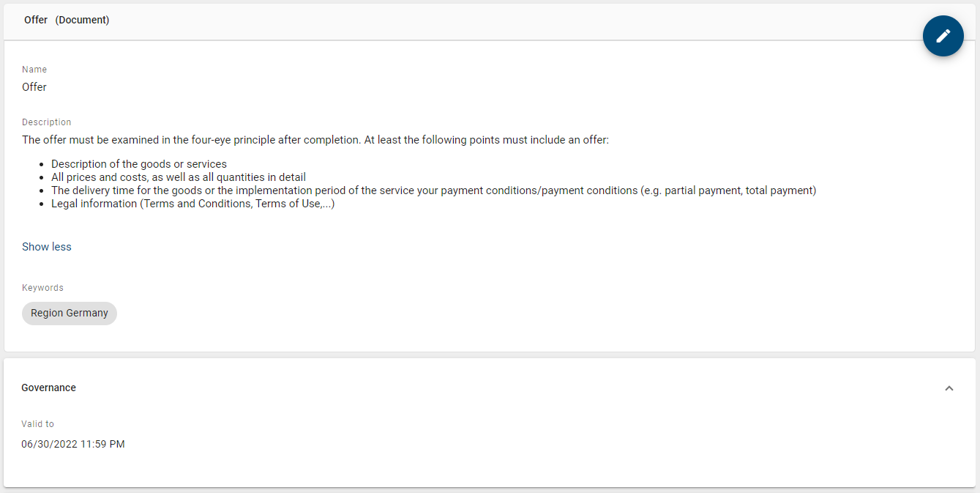Click the Valid to date value
The image size is (980, 493).
[x=73, y=443]
